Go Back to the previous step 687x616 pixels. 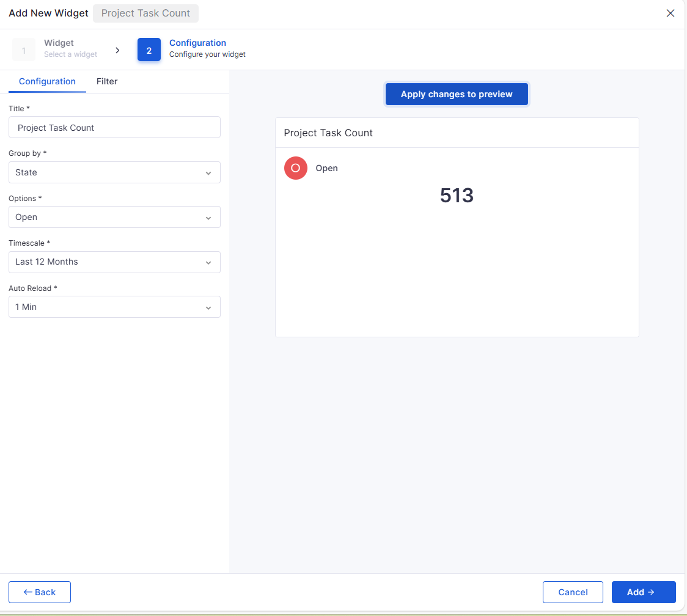(x=40, y=592)
